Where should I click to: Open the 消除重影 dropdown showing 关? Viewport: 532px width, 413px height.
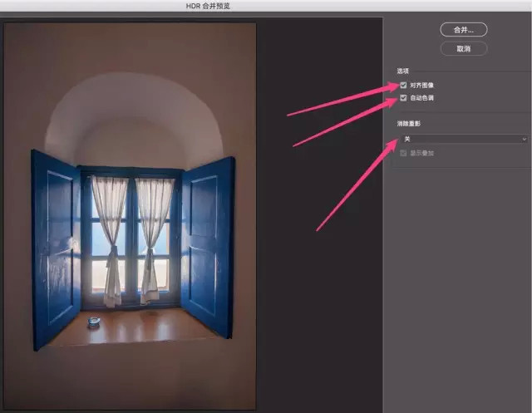point(464,139)
